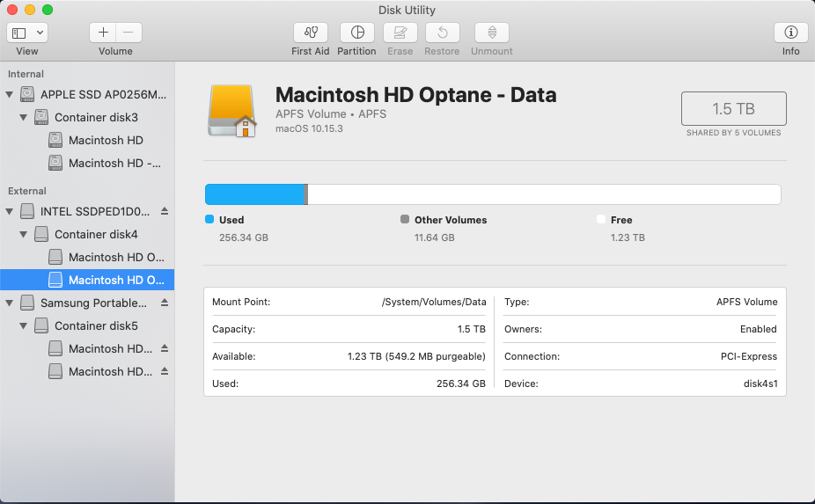Select Container disk5 in sidebar
Viewport: 815px width, 504px height.
click(87, 325)
